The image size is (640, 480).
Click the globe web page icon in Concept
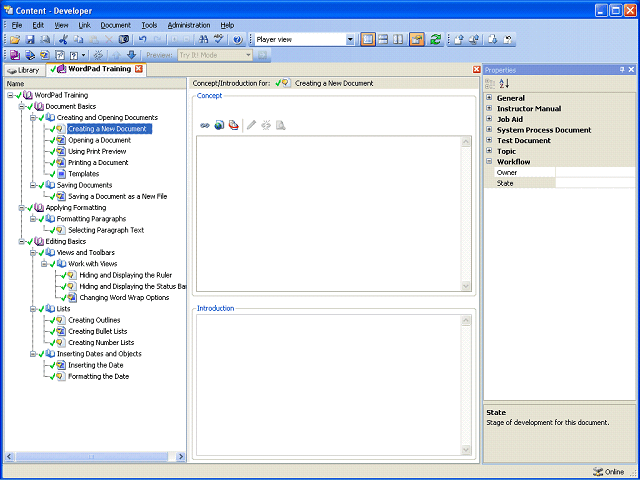pyautogui.click(x=220, y=125)
